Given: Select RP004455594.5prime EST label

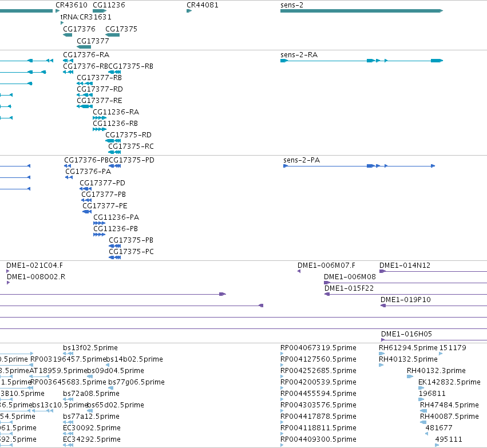Looking at the screenshot, I should click(x=318, y=394).
